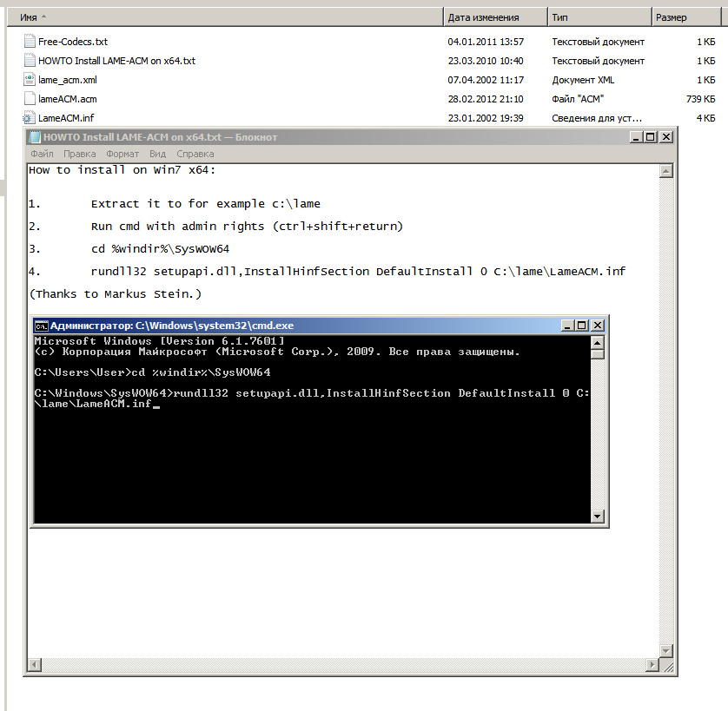This screenshot has width=728, height=711.
Task: Click the LameACM.inf file name
Action: [66, 118]
